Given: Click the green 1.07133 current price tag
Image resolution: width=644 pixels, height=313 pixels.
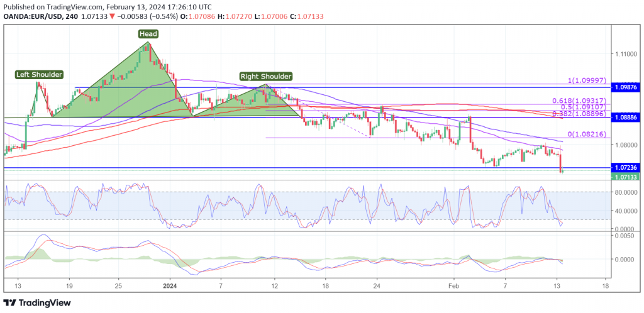Looking at the screenshot, I should [626, 177].
